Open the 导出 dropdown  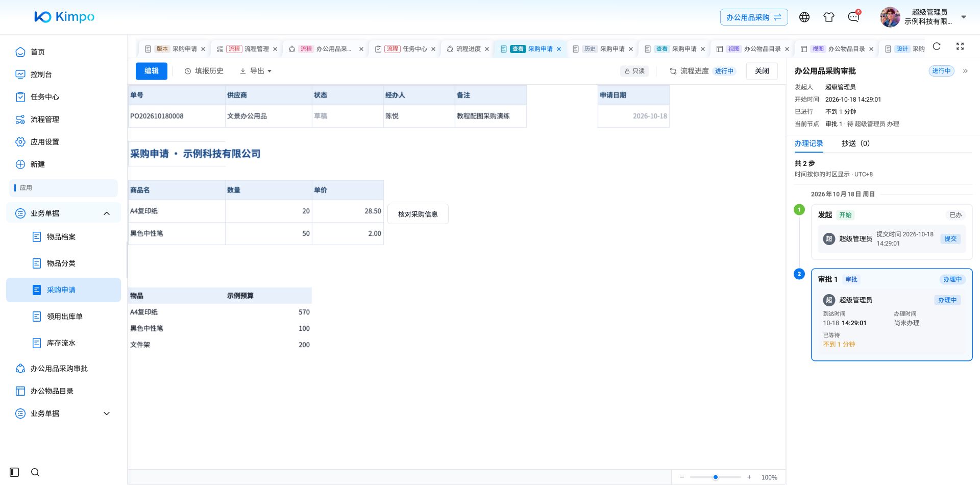(x=256, y=71)
